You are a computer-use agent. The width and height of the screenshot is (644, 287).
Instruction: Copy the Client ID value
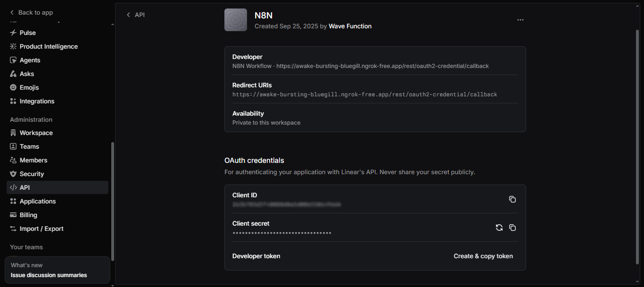[x=512, y=199]
